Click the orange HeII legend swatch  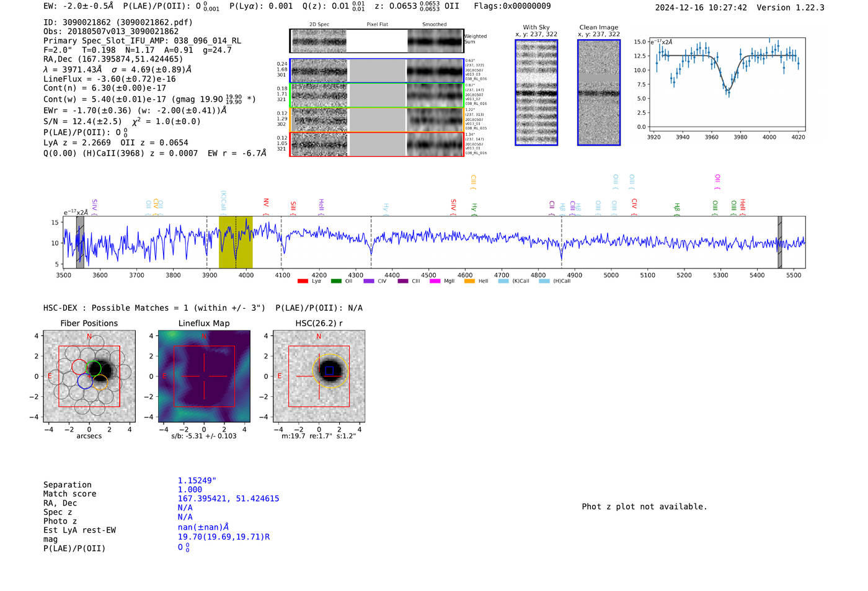click(x=469, y=282)
